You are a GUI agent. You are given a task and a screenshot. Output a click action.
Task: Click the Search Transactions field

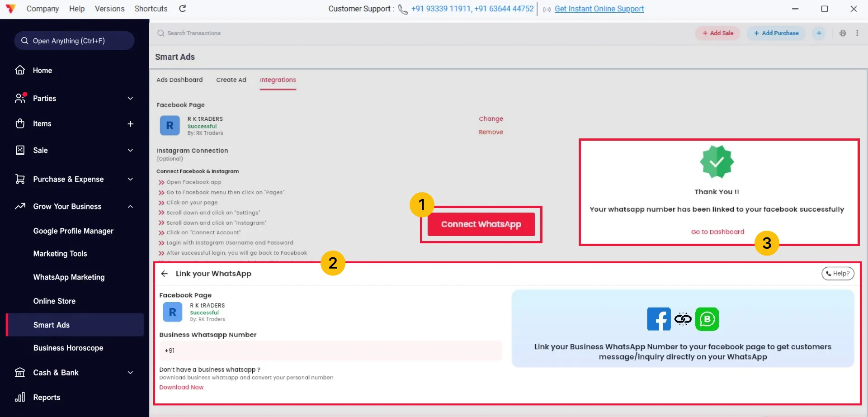click(x=194, y=33)
